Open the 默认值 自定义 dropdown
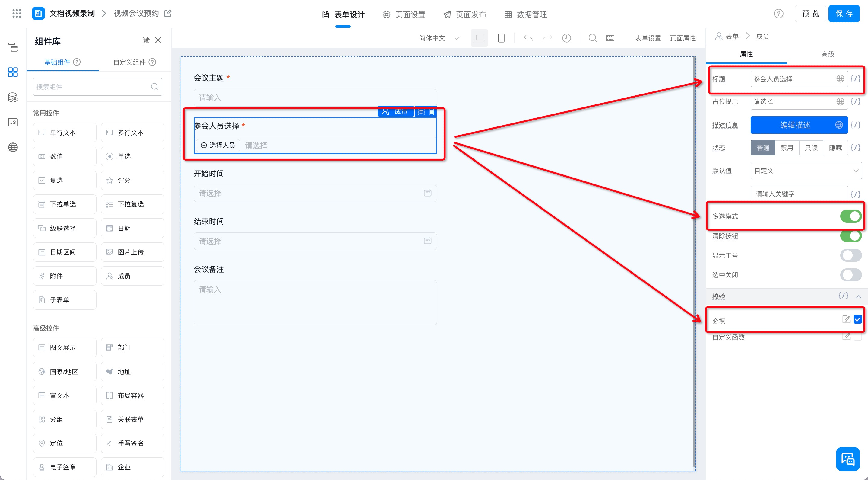 pyautogui.click(x=806, y=171)
